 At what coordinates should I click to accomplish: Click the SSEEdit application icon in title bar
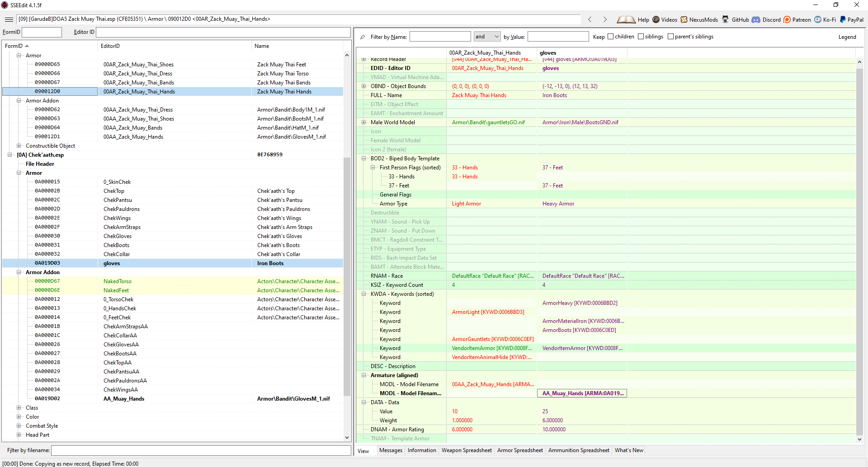[5, 5]
